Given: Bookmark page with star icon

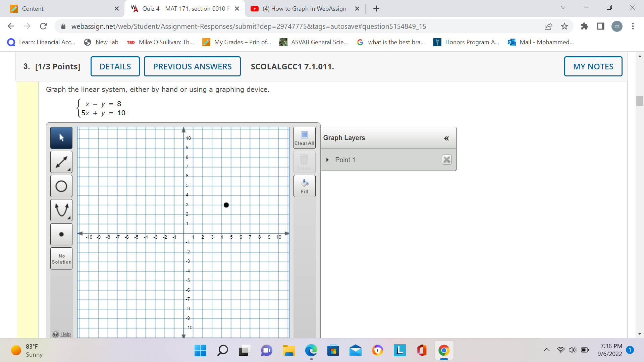Looking at the screenshot, I should coord(565,26).
